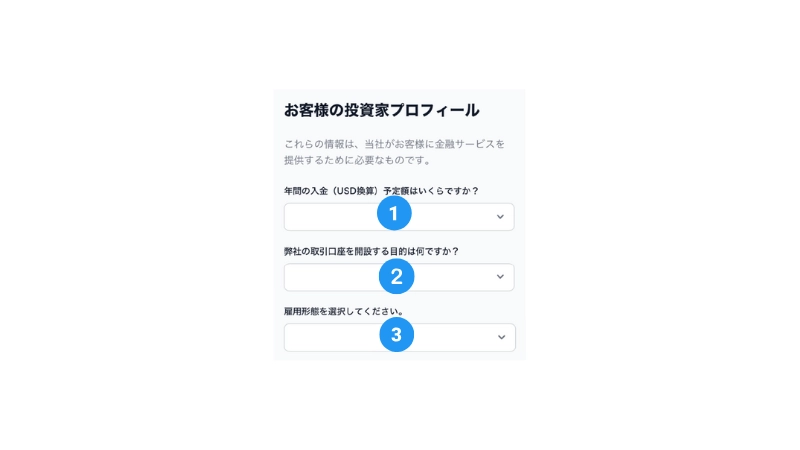The width and height of the screenshot is (800, 450).
Task: Open the 雇用形態 selection dropdown field
Action: click(399, 337)
